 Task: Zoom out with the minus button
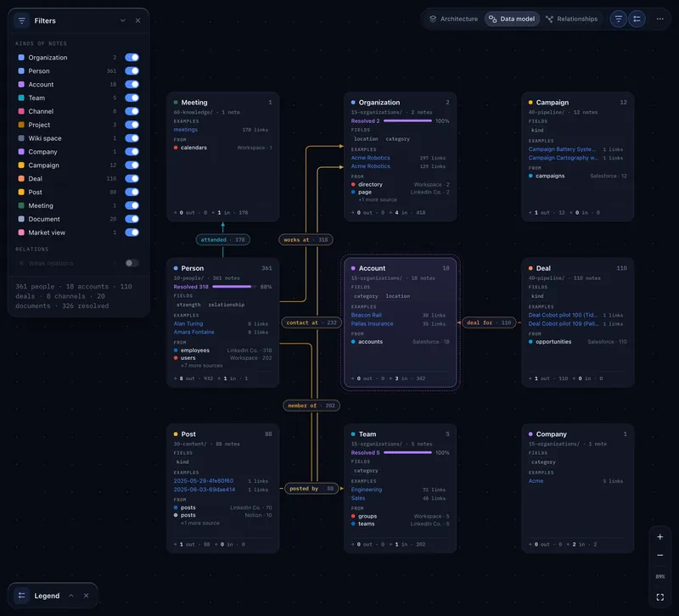[x=660, y=556]
